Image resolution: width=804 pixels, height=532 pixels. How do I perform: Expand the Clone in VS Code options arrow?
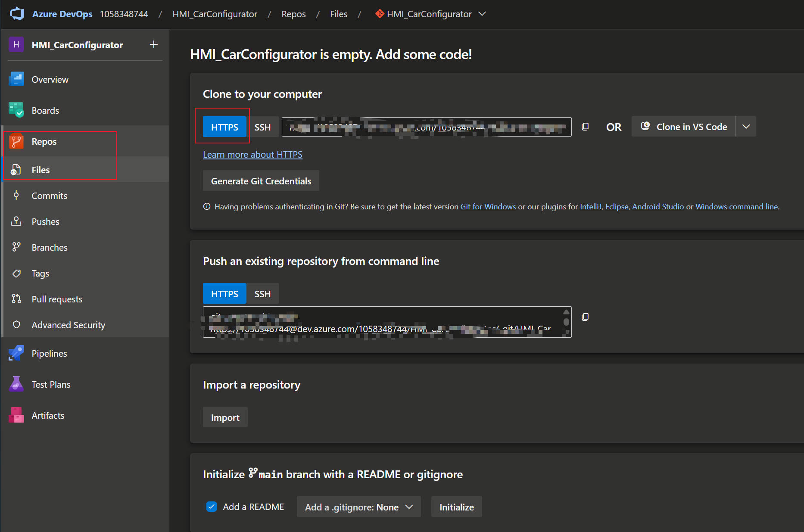coord(746,127)
